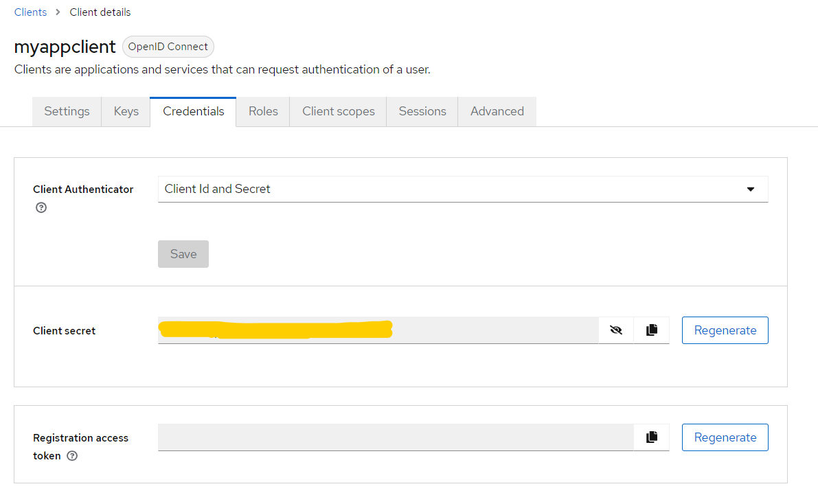Click the Save button

point(183,254)
